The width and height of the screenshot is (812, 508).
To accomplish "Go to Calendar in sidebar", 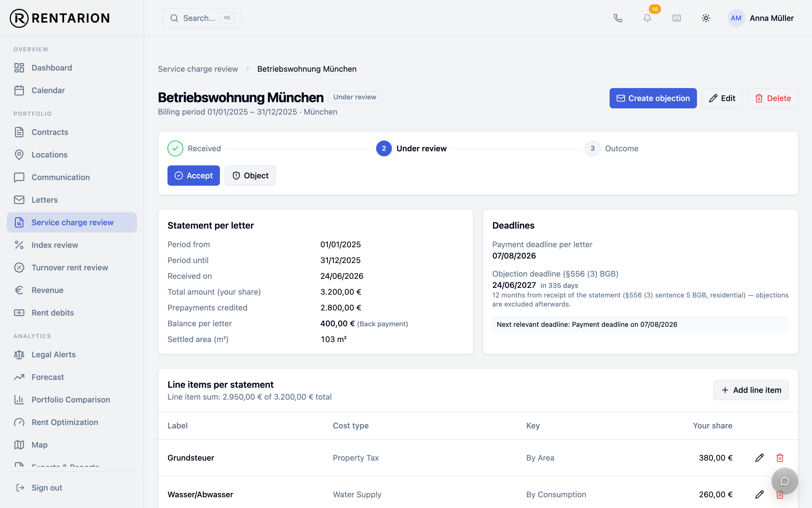I will tap(72, 90).
